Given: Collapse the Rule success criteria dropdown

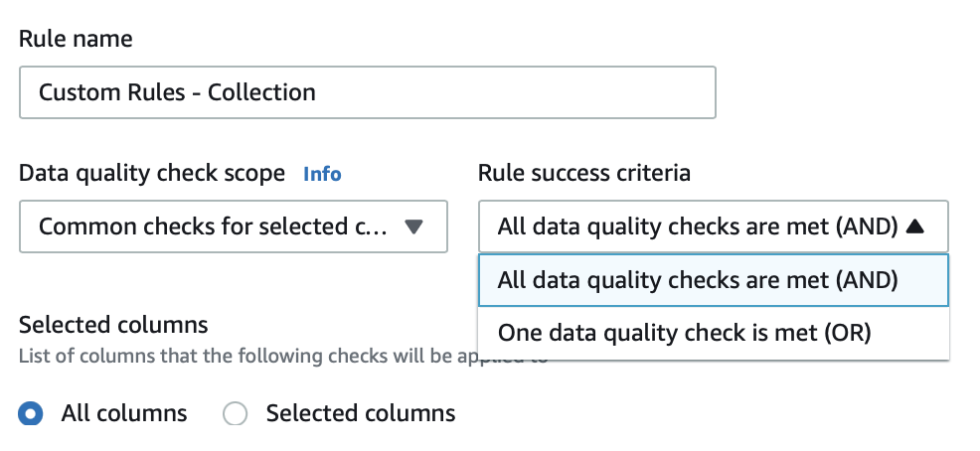Looking at the screenshot, I should (713, 226).
